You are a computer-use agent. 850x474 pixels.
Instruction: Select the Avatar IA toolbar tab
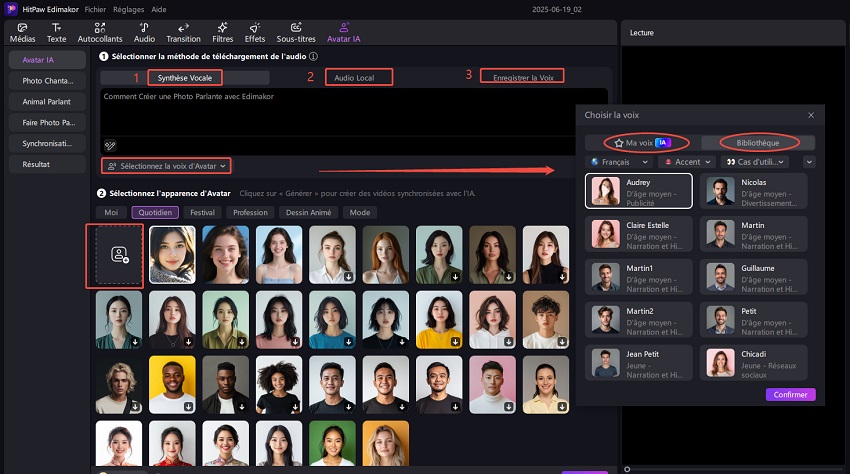(344, 33)
